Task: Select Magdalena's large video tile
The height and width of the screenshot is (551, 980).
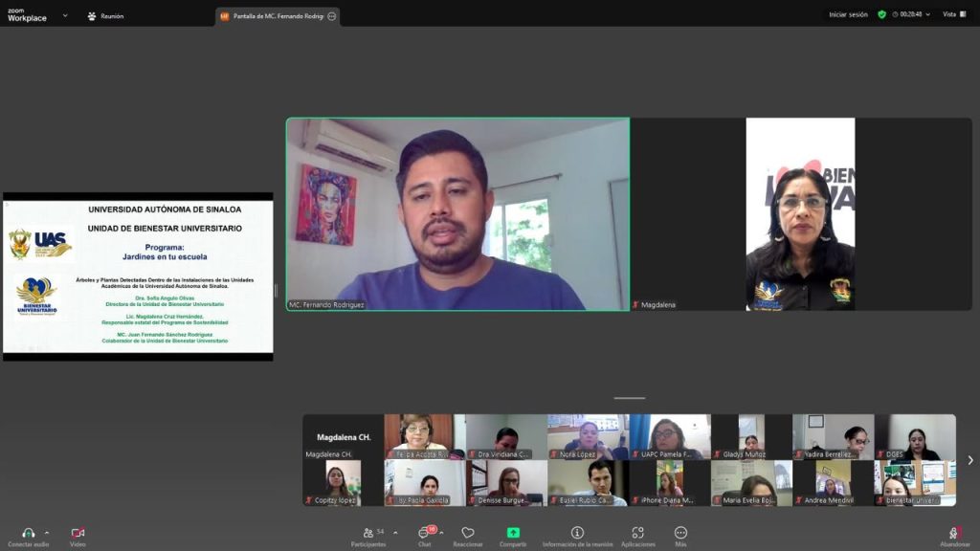Action: (x=801, y=214)
